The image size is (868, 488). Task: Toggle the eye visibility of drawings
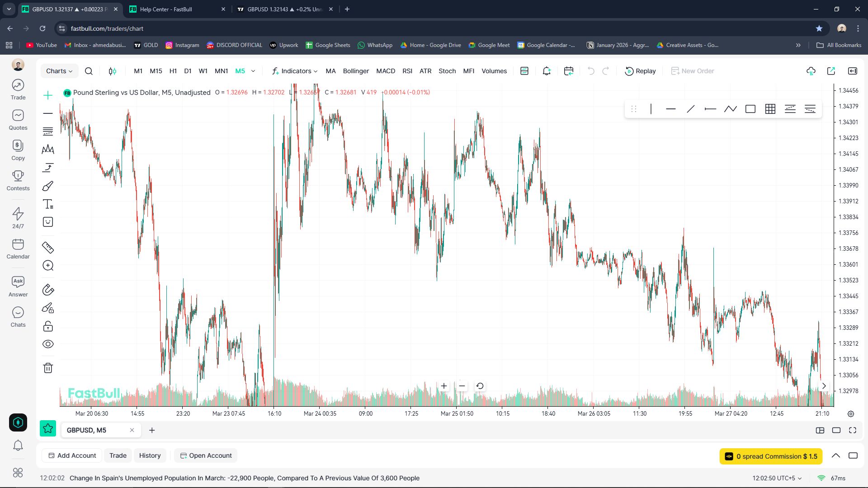coord(48,344)
